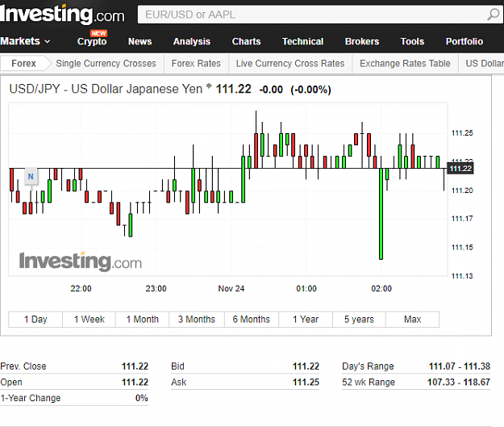Click the 02:00 time axis label

(381, 289)
